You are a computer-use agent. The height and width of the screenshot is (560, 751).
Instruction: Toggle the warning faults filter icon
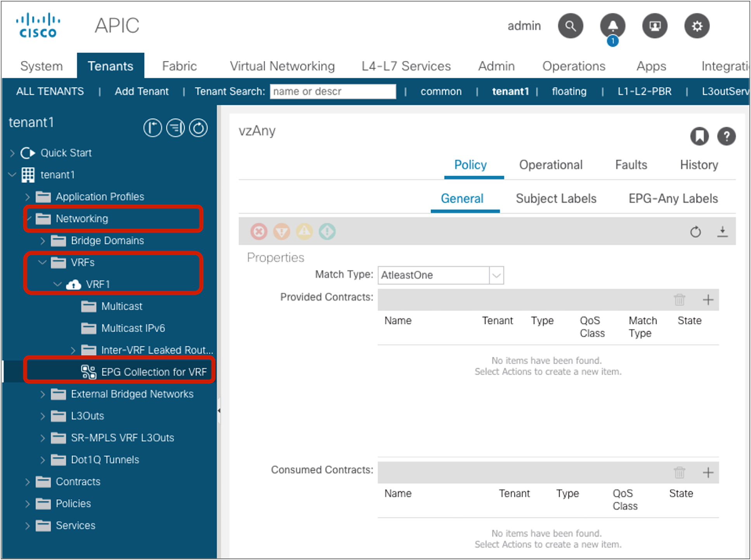(x=304, y=232)
